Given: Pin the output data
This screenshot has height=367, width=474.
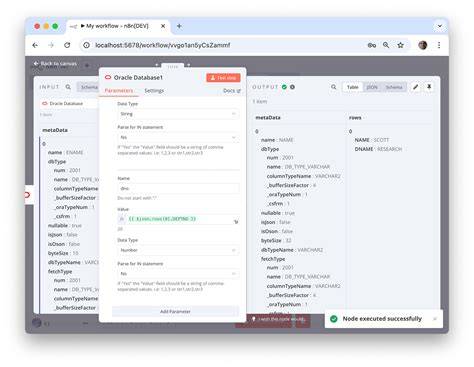Looking at the screenshot, I should (429, 87).
